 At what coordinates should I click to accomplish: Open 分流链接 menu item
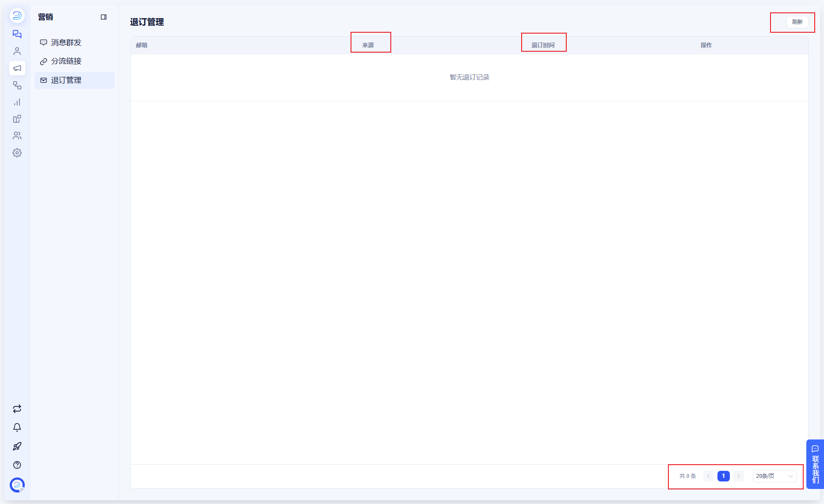coord(74,61)
